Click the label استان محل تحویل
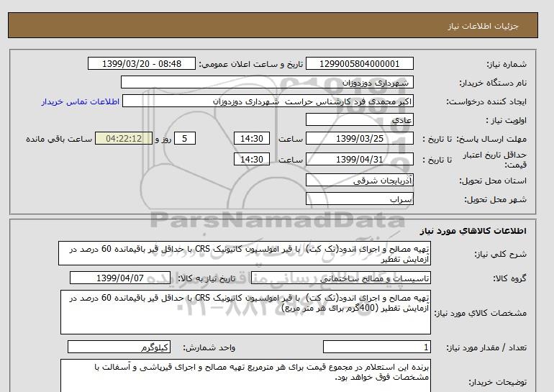 tap(493, 181)
